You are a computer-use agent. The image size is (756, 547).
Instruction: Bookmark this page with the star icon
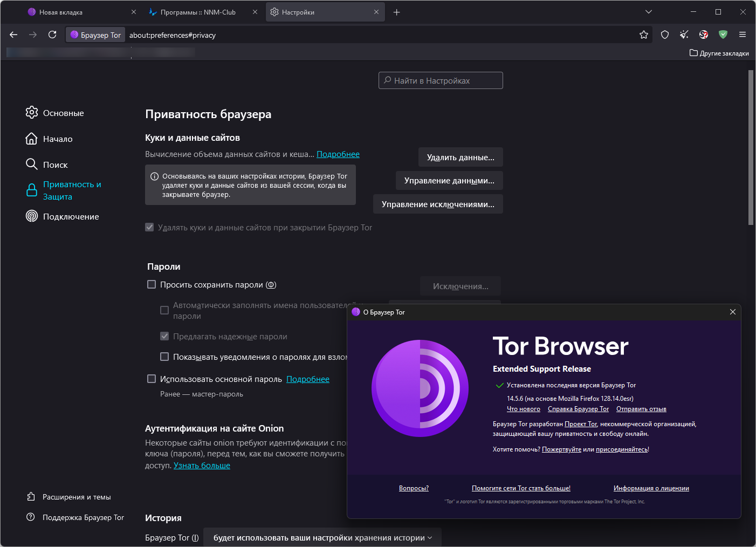pyautogui.click(x=644, y=35)
